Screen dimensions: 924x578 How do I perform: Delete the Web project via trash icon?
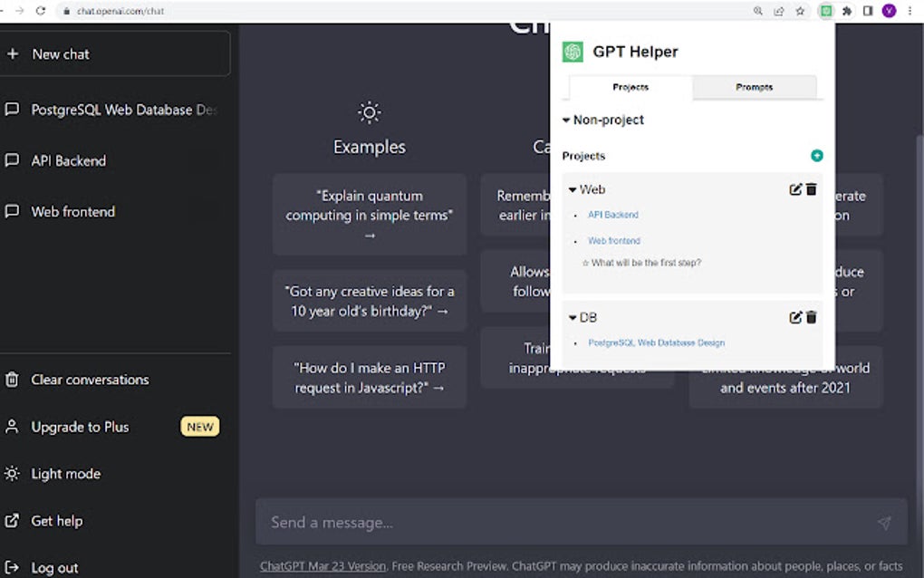pyautogui.click(x=810, y=189)
